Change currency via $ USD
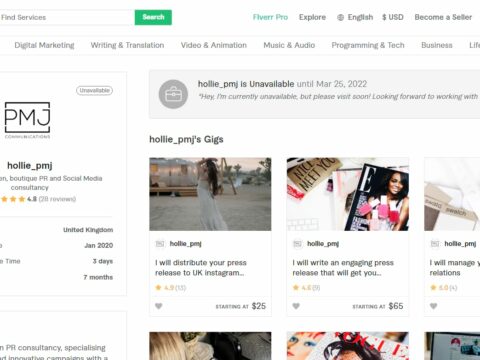 [x=393, y=17]
